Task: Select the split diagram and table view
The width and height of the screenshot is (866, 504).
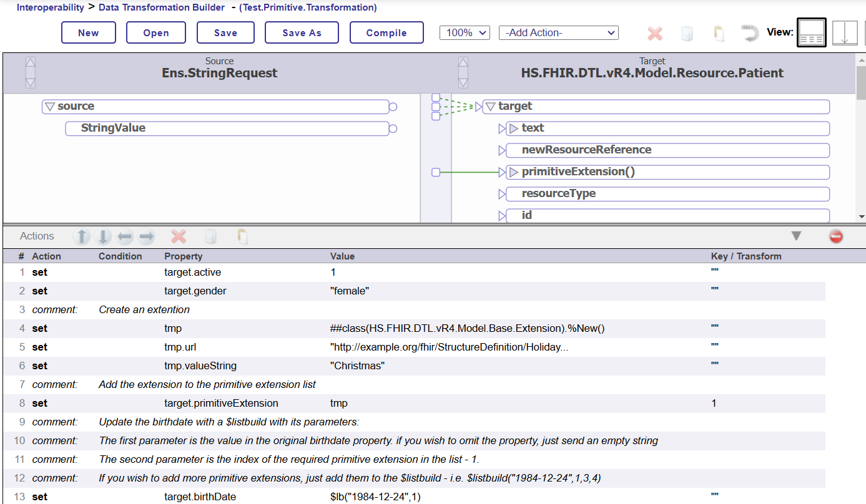Action: pyautogui.click(x=811, y=33)
